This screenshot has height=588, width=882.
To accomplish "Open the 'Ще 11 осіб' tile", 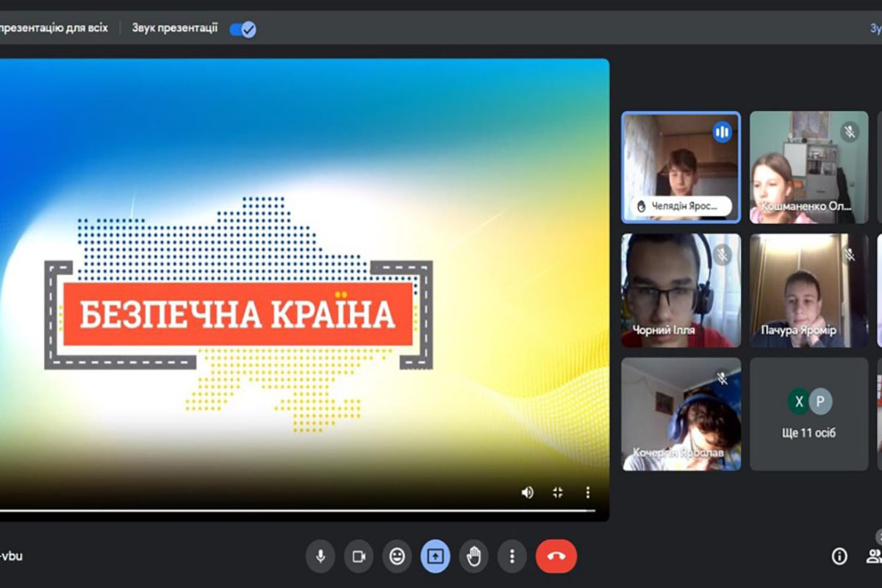I will tap(808, 415).
